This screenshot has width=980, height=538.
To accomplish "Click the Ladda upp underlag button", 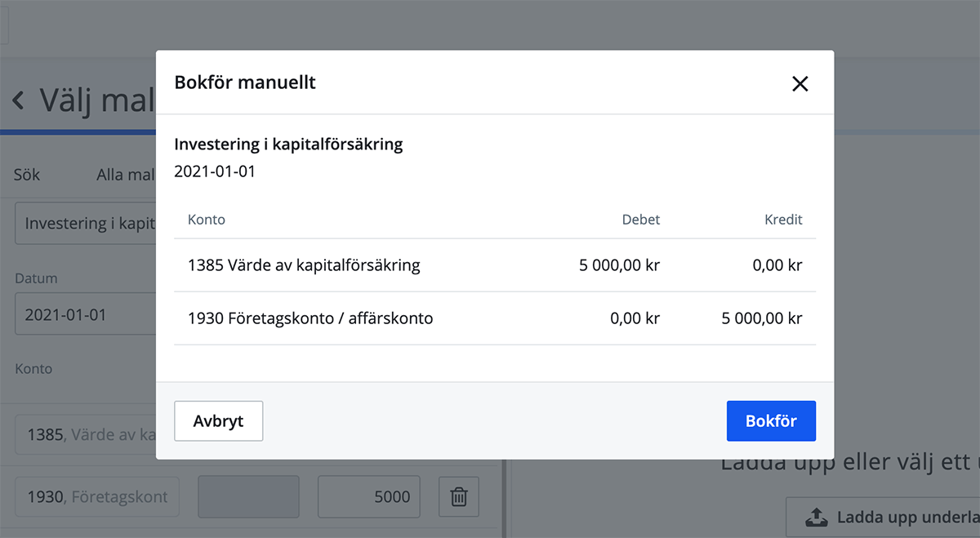I will pos(889,517).
